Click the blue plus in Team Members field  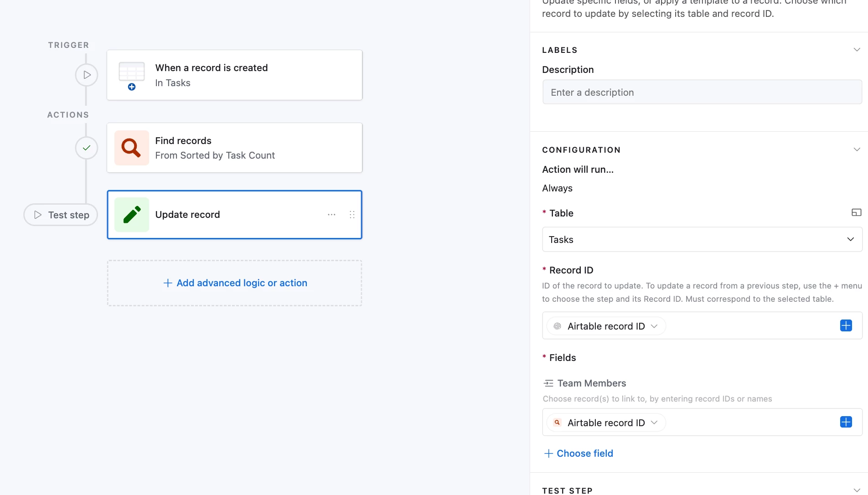coord(846,422)
